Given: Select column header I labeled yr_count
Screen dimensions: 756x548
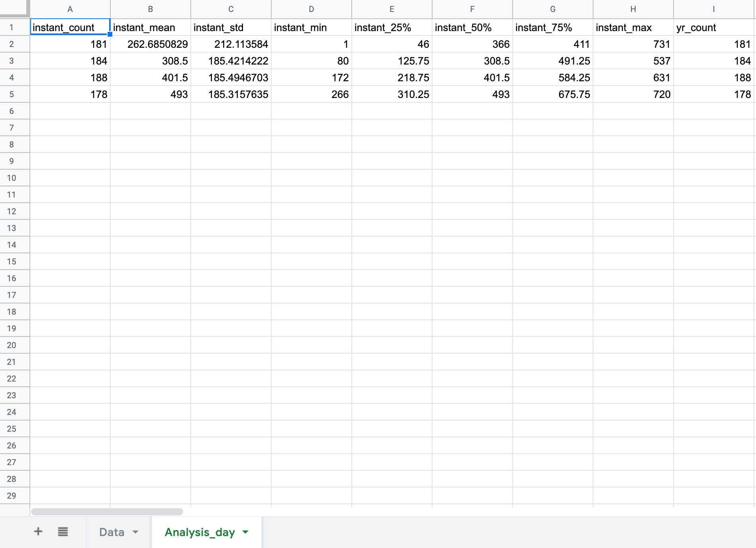Looking at the screenshot, I should click(713, 9).
